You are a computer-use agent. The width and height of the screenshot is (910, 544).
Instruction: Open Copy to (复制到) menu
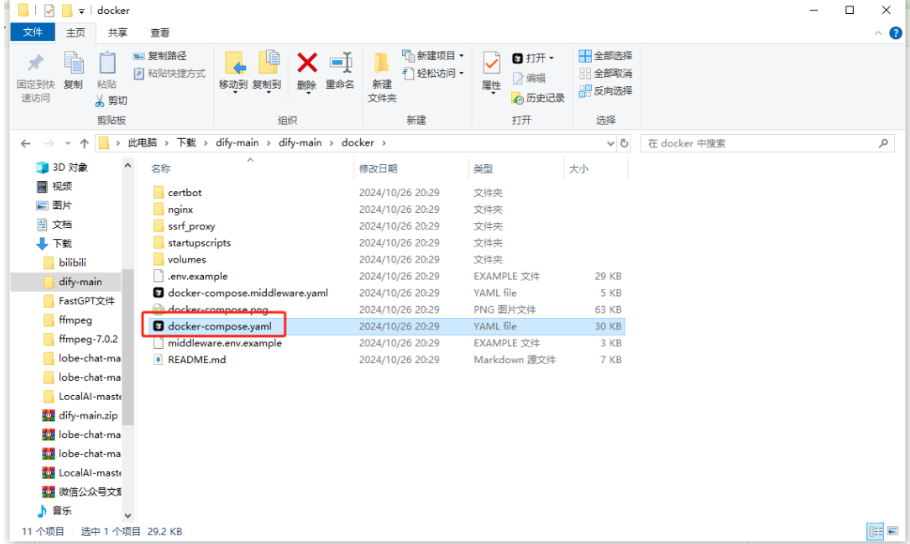pos(267,71)
